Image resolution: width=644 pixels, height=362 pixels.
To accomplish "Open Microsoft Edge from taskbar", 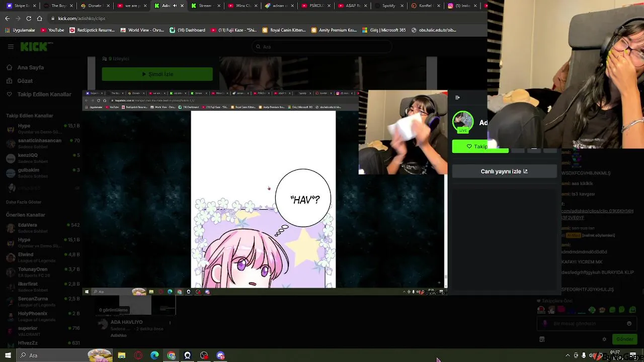I will pos(155,355).
